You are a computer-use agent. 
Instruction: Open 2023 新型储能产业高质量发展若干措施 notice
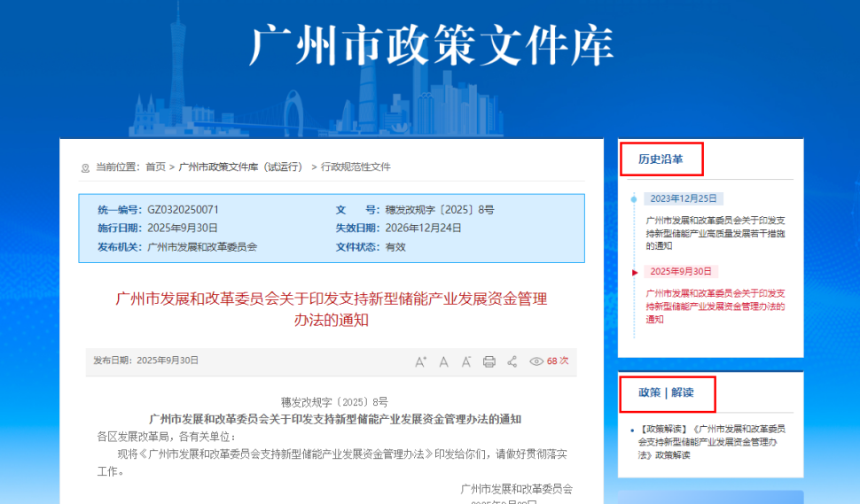715,232
